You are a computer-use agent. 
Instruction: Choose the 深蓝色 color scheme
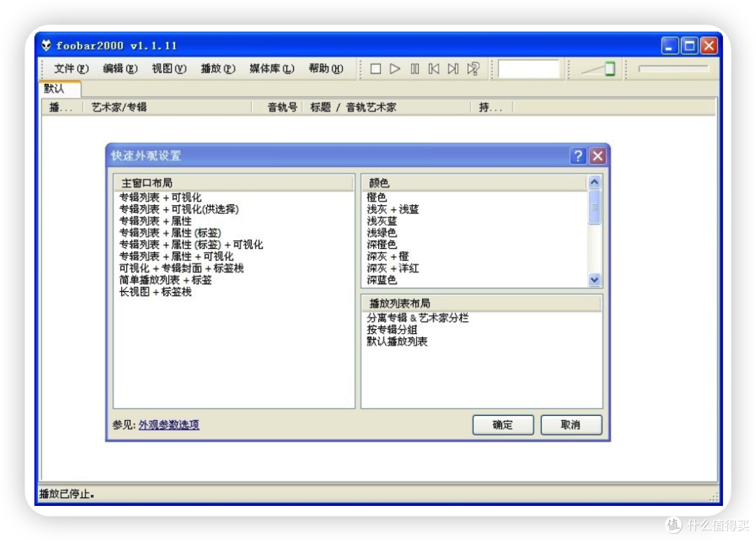[x=381, y=280]
